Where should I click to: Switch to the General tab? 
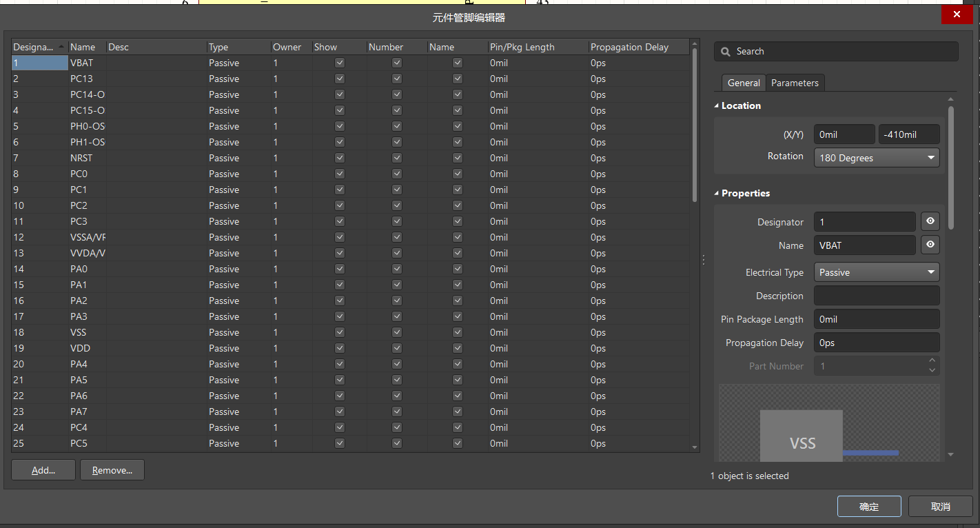click(744, 83)
